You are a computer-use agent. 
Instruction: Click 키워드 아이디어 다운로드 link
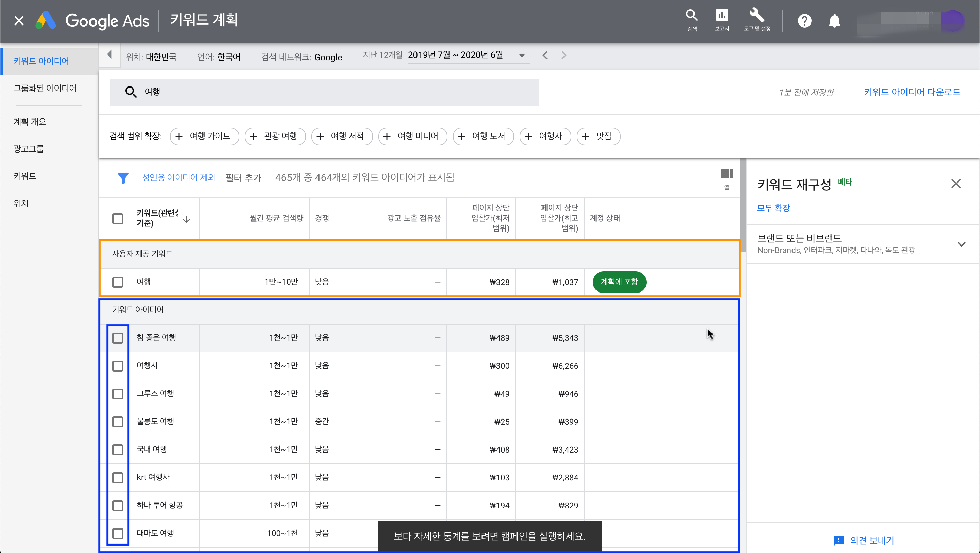912,92
